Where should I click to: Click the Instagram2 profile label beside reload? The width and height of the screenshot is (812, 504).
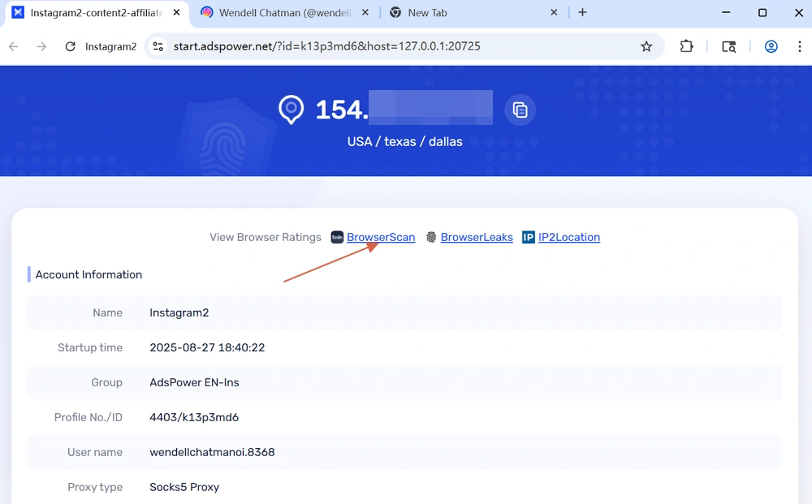pos(110,46)
